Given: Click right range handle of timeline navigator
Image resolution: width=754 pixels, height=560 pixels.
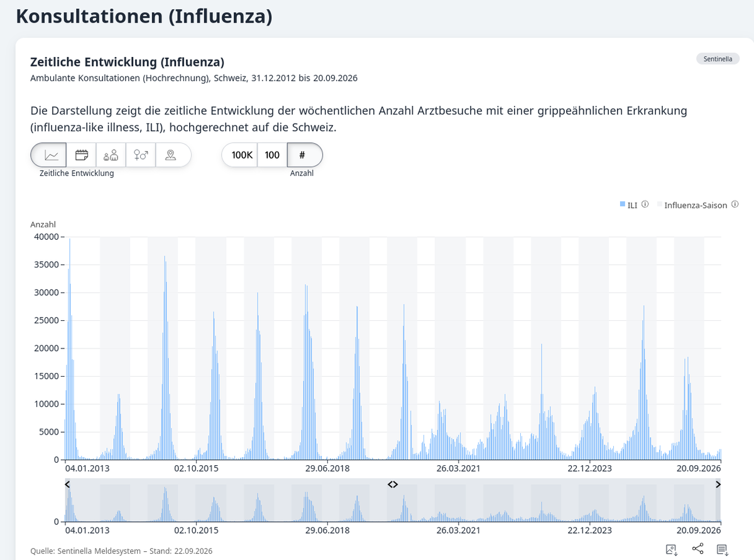Looking at the screenshot, I should tap(718, 484).
